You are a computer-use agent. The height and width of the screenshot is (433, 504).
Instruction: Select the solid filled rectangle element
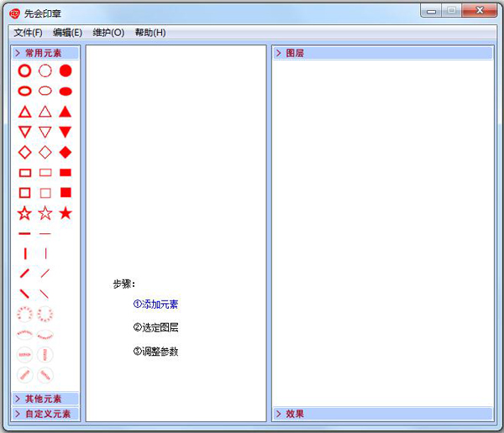click(x=66, y=173)
